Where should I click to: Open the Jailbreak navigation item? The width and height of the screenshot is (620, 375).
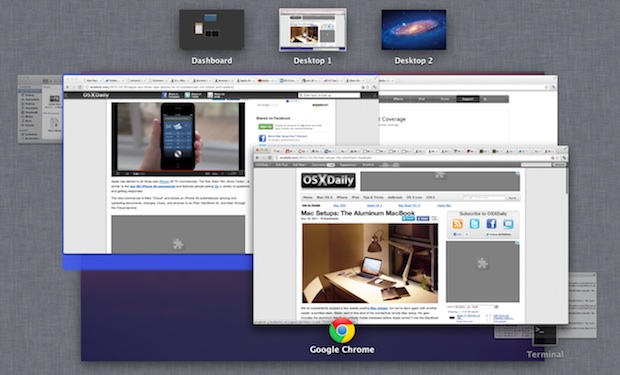pyautogui.click(x=395, y=197)
